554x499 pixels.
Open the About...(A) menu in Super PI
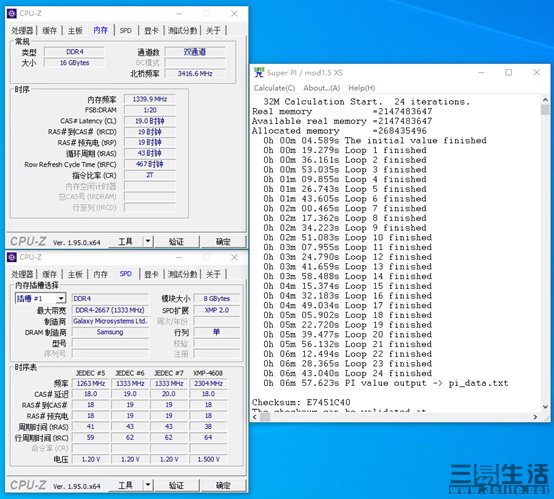(322, 88)
